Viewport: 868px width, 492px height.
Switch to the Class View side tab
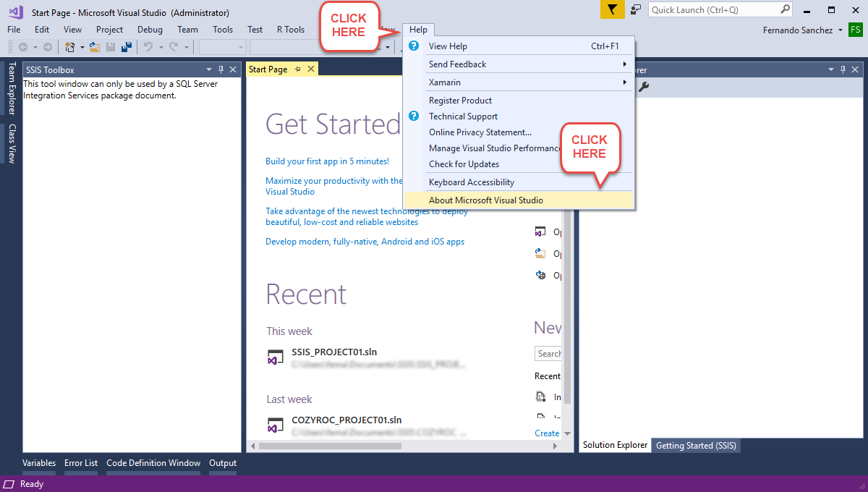tap(12, 143)
